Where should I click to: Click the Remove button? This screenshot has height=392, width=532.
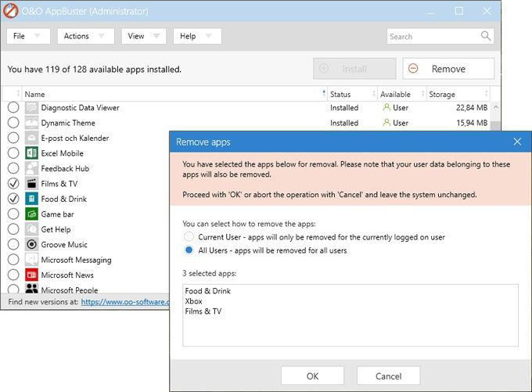(448, 69)
